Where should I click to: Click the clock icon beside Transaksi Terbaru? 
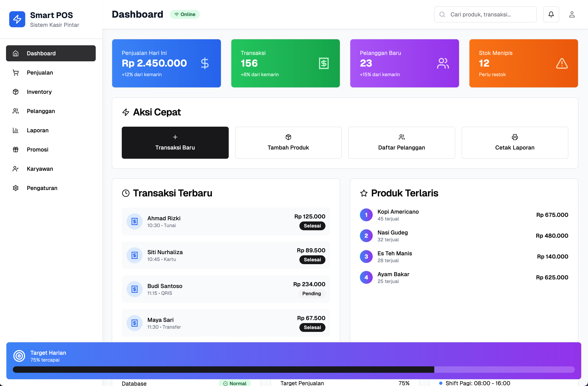126,193
